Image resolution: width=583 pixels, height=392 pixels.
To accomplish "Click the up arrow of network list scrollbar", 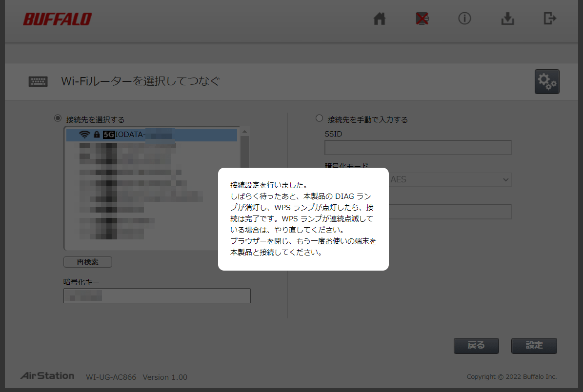I will click(x=245, y=131).
